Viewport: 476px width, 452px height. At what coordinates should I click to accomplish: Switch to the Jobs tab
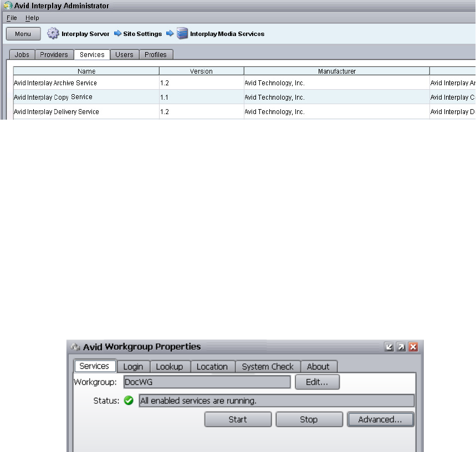[x=22, y=55]
